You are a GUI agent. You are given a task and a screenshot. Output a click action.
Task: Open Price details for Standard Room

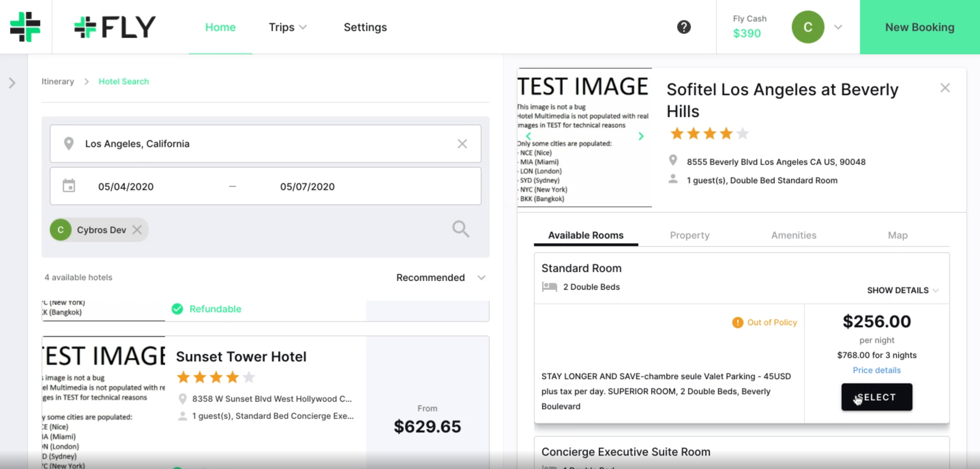coord(877,370)
